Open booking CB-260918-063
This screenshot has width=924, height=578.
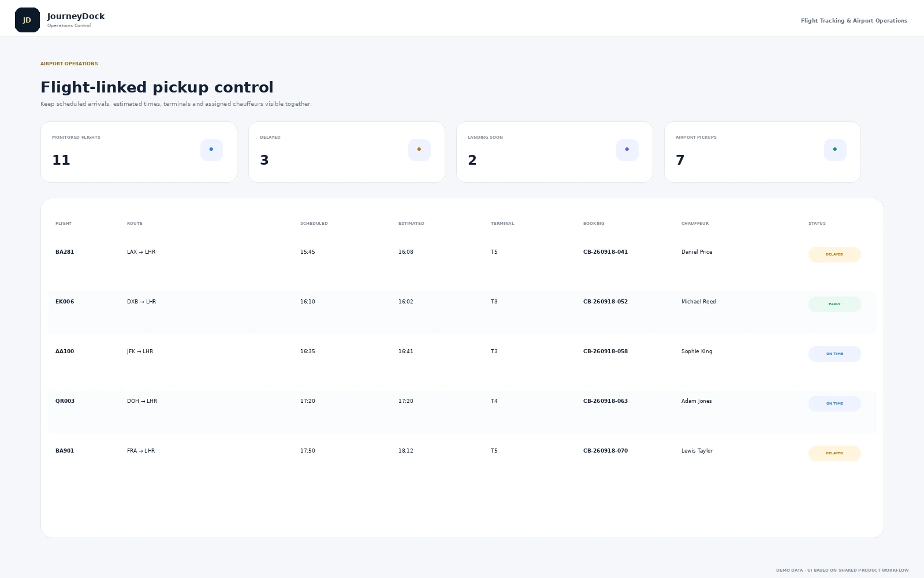click(x=605, y=401)
